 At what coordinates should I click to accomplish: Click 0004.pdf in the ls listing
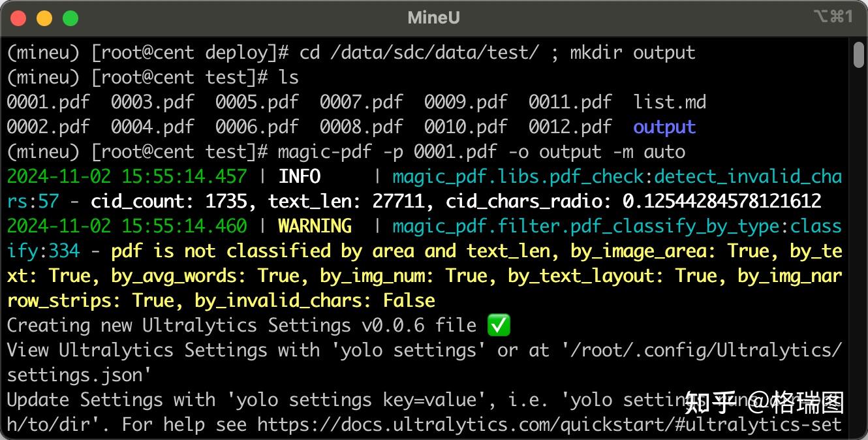click(x=153, y=127)
